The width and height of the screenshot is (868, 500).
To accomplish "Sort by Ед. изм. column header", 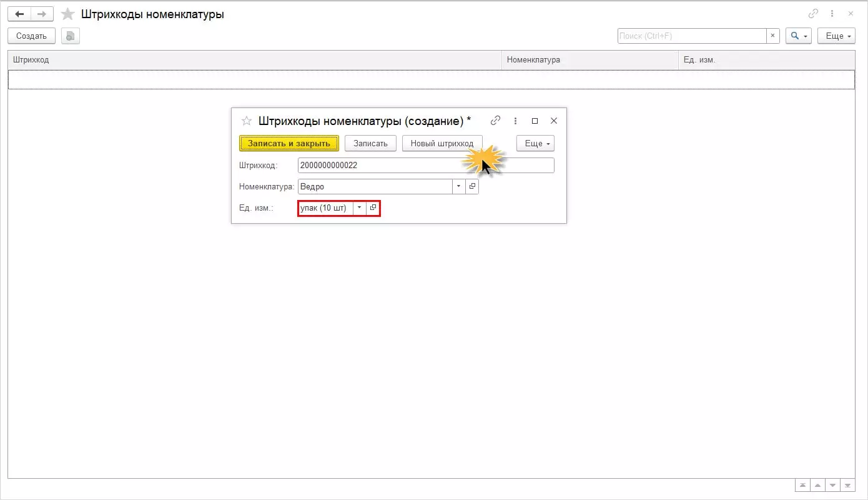I will (767, 60).
